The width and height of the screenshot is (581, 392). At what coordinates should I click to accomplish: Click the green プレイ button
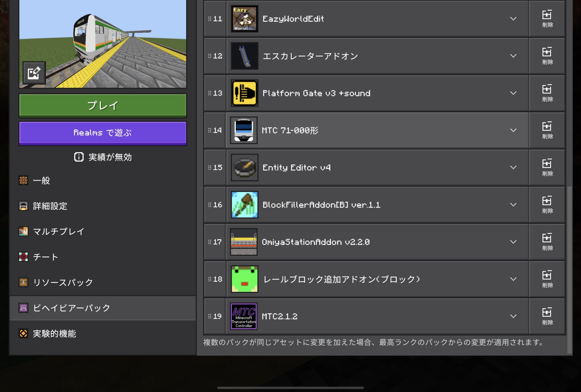pos(103,106)
